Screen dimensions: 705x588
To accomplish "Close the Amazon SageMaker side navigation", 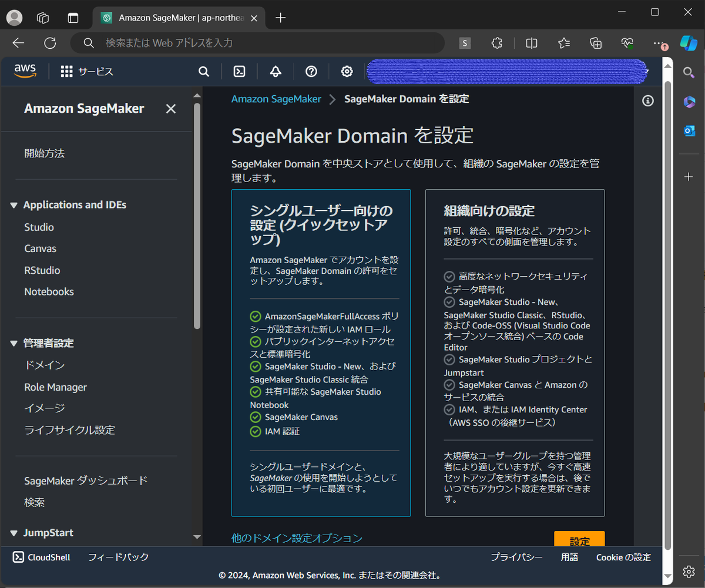I will pos(171,109).
